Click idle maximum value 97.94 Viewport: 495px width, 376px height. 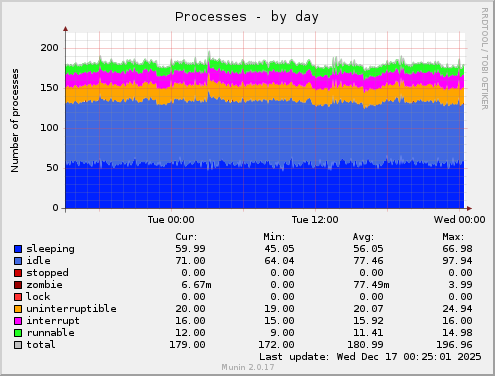(457, 261)
